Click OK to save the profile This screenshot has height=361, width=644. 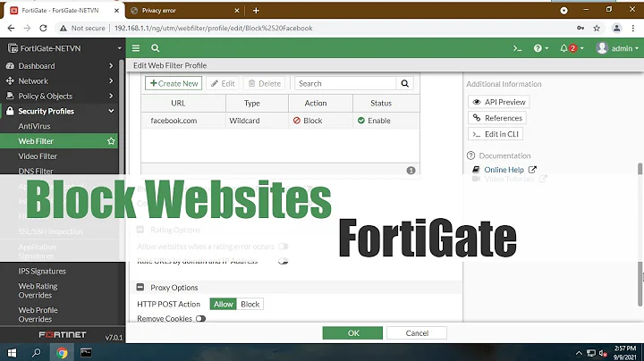point(352,333)
